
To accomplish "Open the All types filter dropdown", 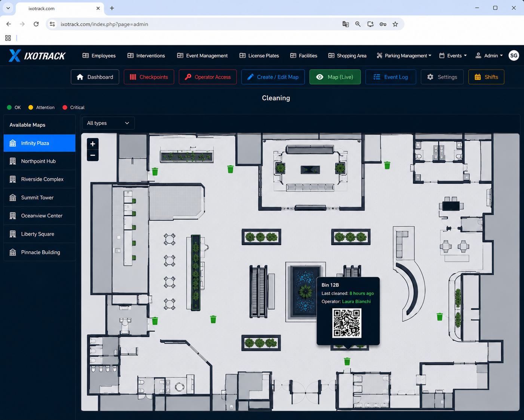I will point(108,123).
